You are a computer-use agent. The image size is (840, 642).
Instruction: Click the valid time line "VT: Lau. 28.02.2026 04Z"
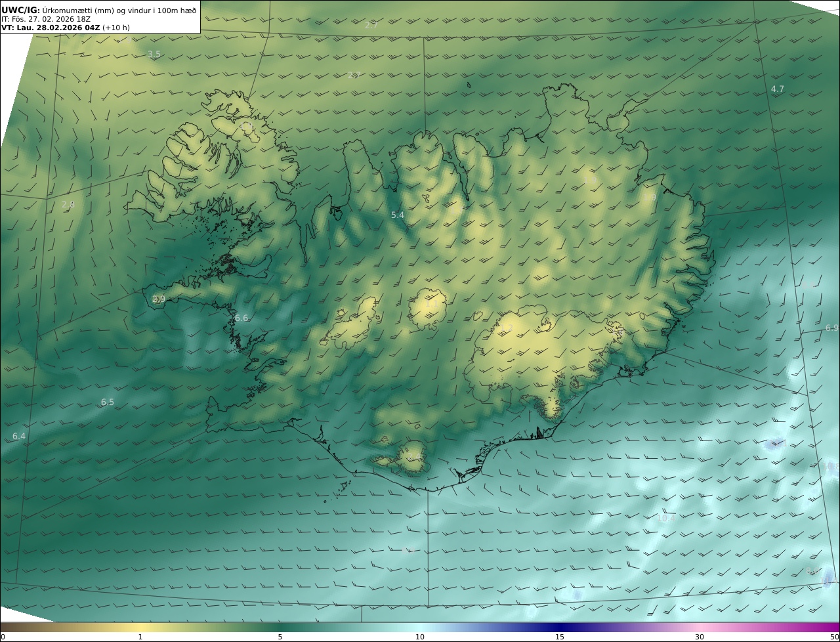51,28
